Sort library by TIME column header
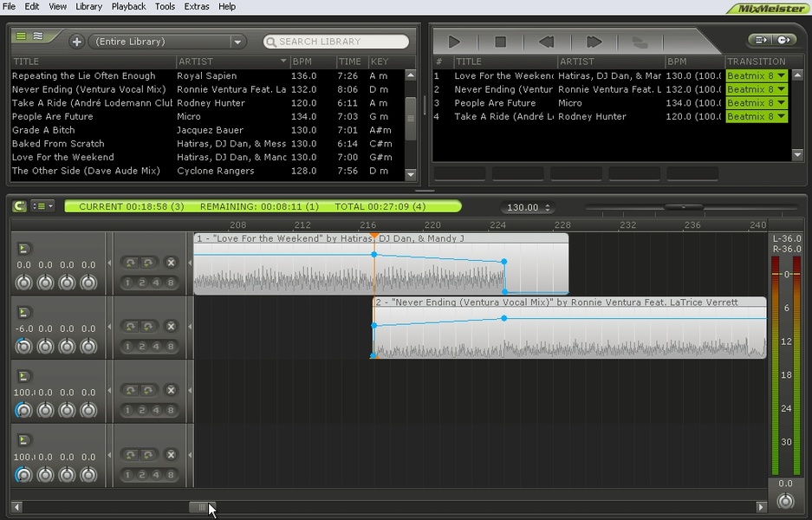The image size is (812, 520). point(352,62)
